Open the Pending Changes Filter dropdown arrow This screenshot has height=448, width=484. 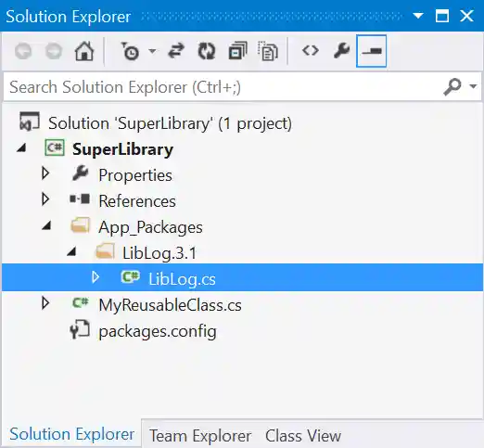(x=152, y=51)
